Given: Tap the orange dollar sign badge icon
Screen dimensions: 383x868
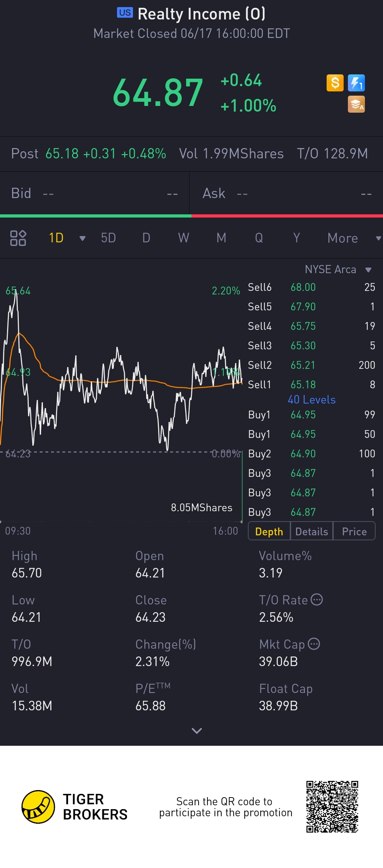Looking at the screenshot, I should (335, 83).
